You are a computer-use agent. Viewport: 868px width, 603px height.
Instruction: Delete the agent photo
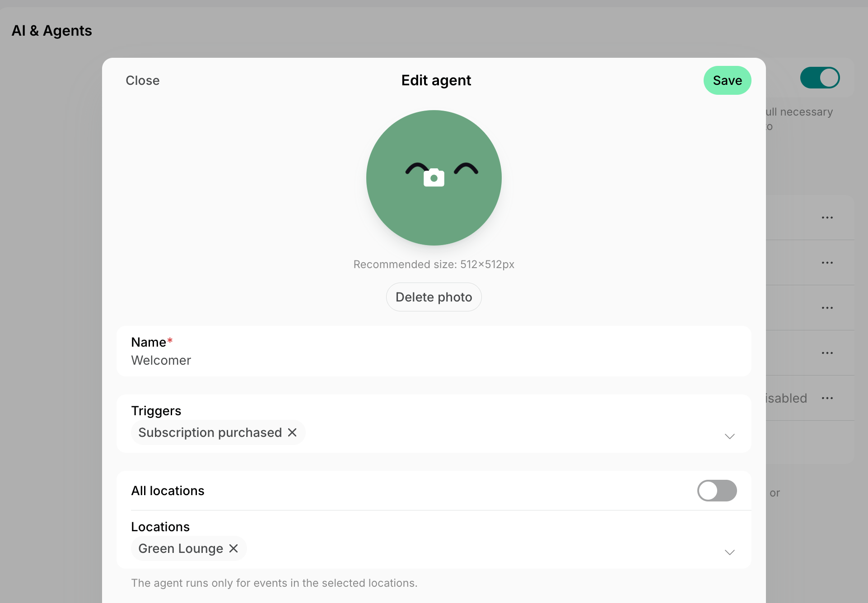[x=434, y=297]
